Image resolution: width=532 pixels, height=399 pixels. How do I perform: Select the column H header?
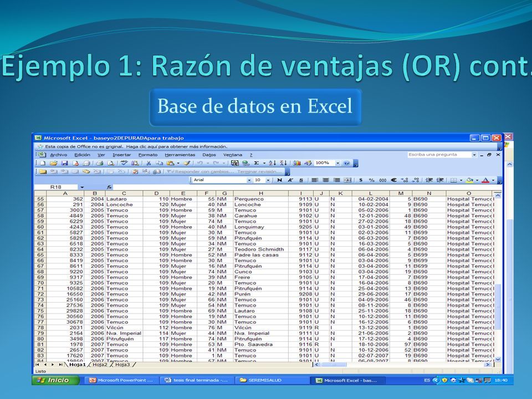pos(260,193)
